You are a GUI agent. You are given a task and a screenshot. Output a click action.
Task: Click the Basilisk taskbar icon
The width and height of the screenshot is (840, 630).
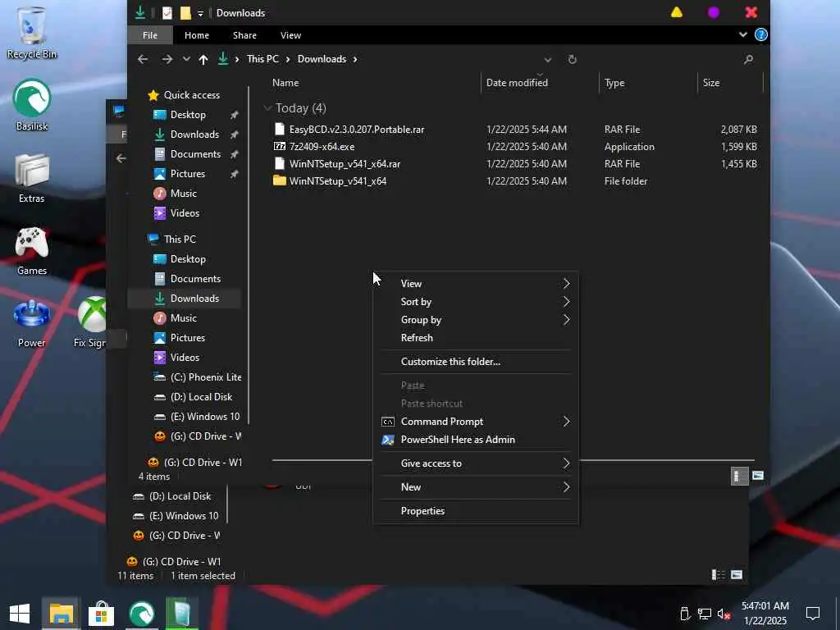click(x=141, y=614)
